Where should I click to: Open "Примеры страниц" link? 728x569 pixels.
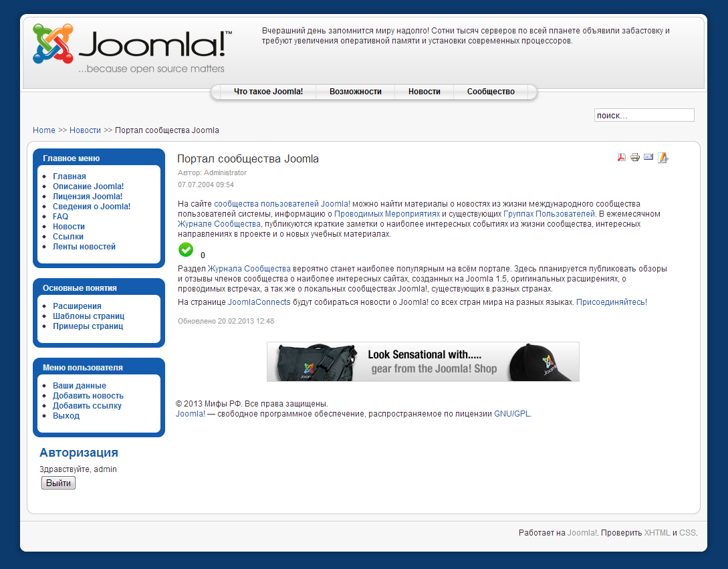click(x=88, y=326)
